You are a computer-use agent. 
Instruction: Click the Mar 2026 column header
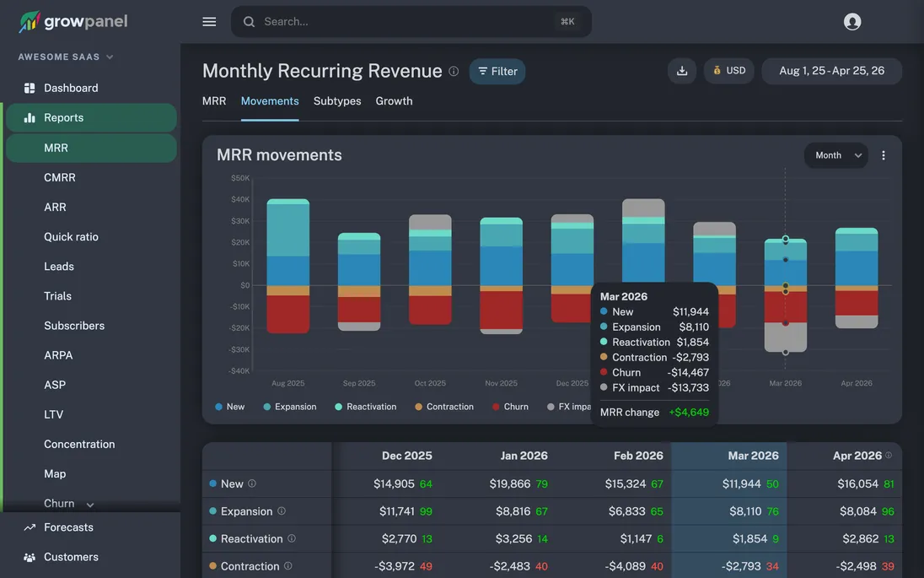pyautogui.click(x=753, y=456)
